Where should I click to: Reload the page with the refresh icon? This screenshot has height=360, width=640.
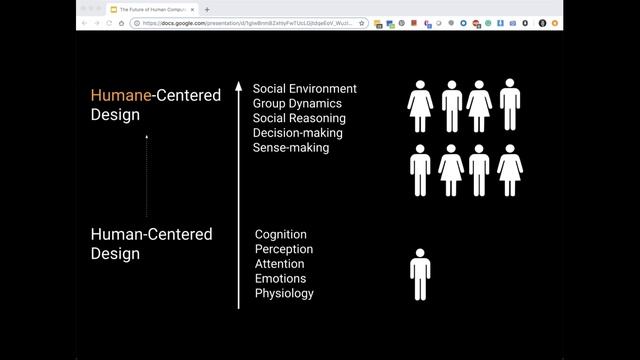point(109,23)
